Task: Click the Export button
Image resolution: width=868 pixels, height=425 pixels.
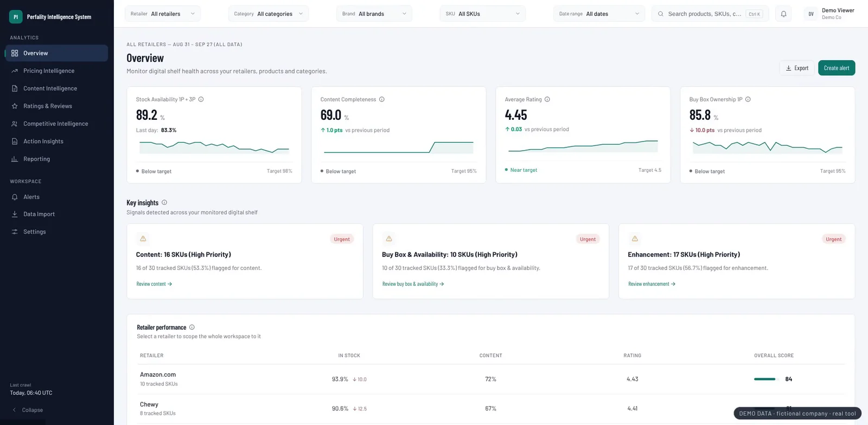Action: [797, 68]
